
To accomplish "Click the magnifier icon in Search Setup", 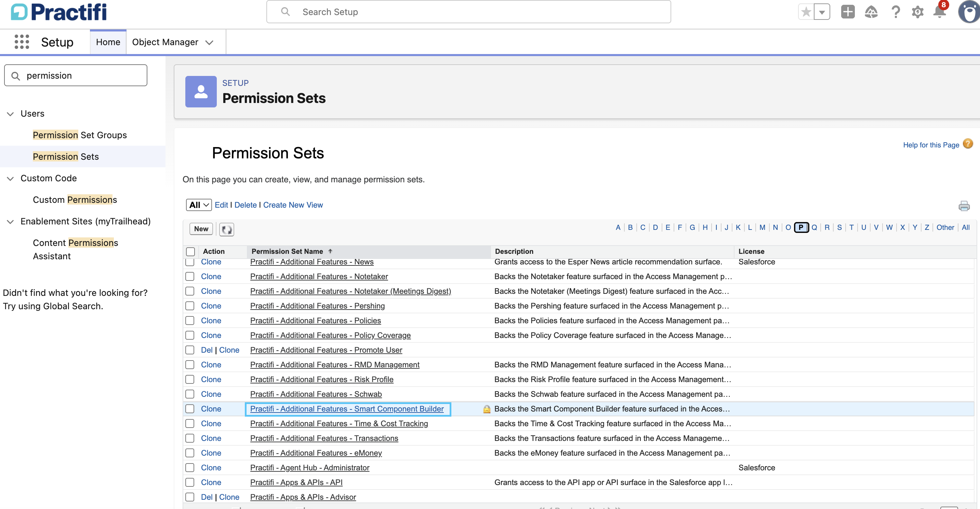I will coord(285,12).
